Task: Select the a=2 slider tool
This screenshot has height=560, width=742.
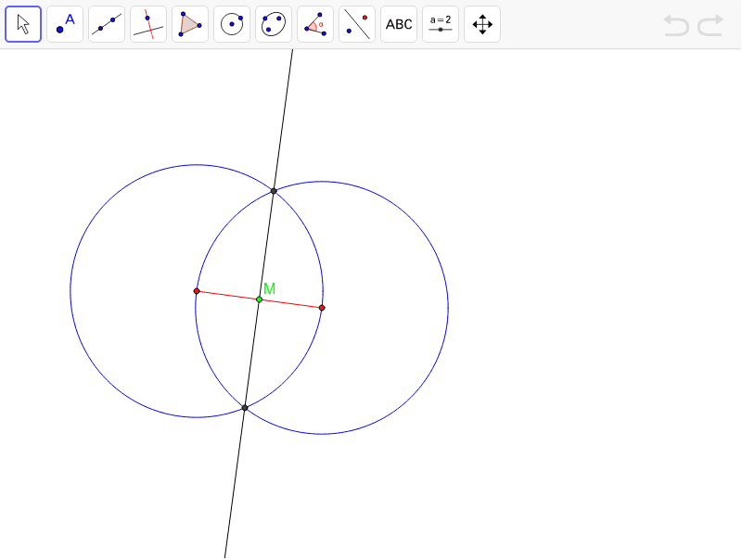Action: 441,24
